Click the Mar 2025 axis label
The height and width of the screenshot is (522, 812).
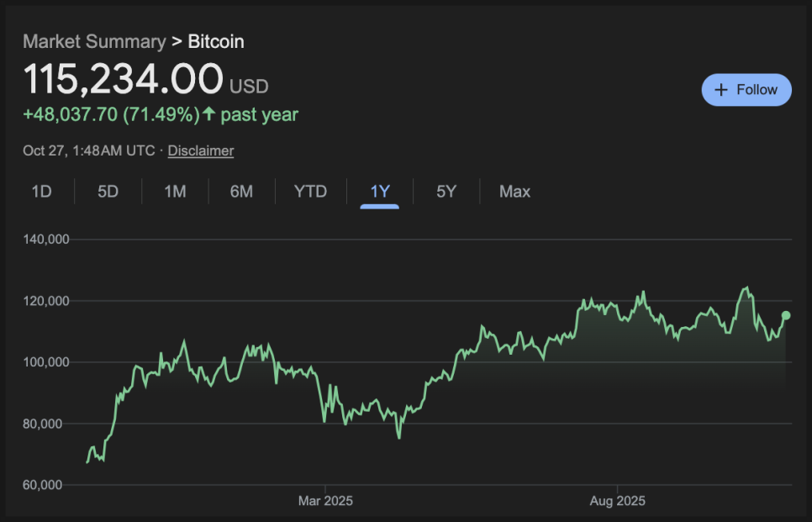click(x=325, y=501)
